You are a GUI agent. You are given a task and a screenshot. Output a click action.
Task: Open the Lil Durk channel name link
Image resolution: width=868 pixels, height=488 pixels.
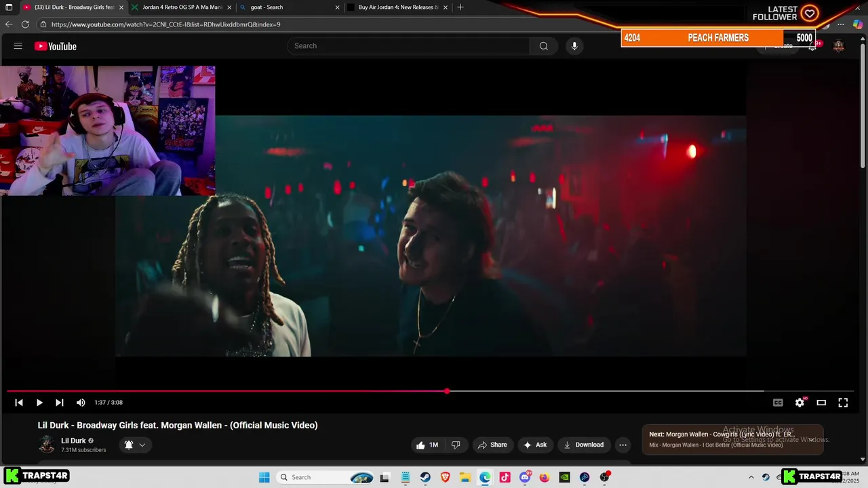73,441
